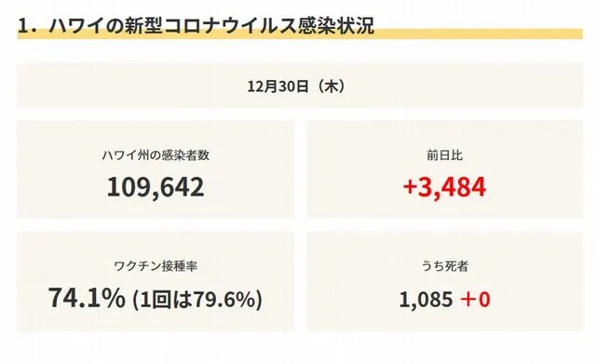Click the red +0 deaths change
The width and height of the screenshot is (596, 364).
point(475,300)
